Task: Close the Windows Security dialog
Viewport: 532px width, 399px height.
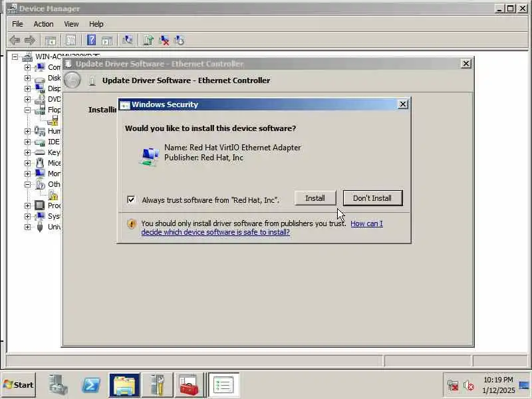Action: [x=403, y=104]
